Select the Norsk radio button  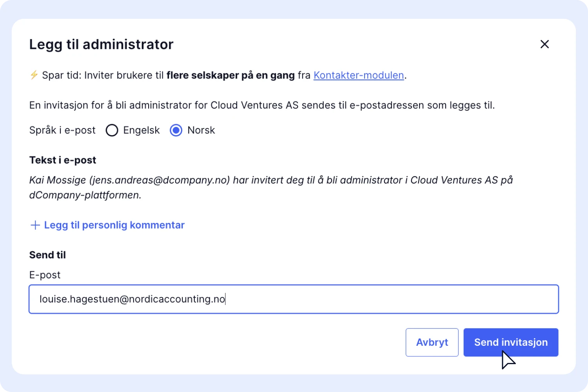(x=176, y=130)
